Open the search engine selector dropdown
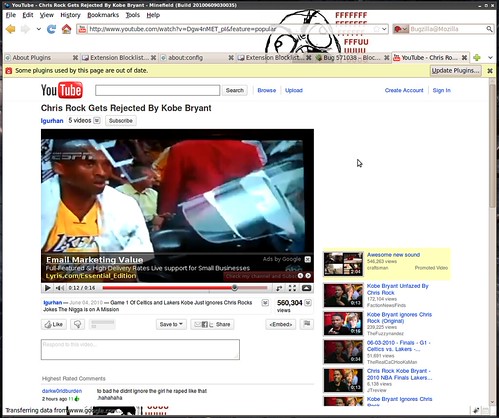 tap(401, 29)
